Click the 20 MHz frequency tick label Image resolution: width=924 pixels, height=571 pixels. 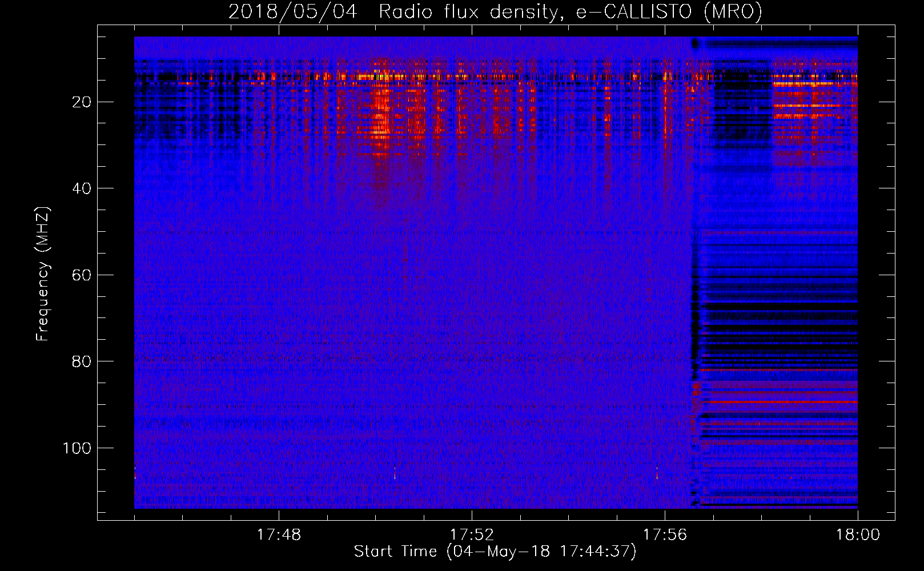(82, 102)
